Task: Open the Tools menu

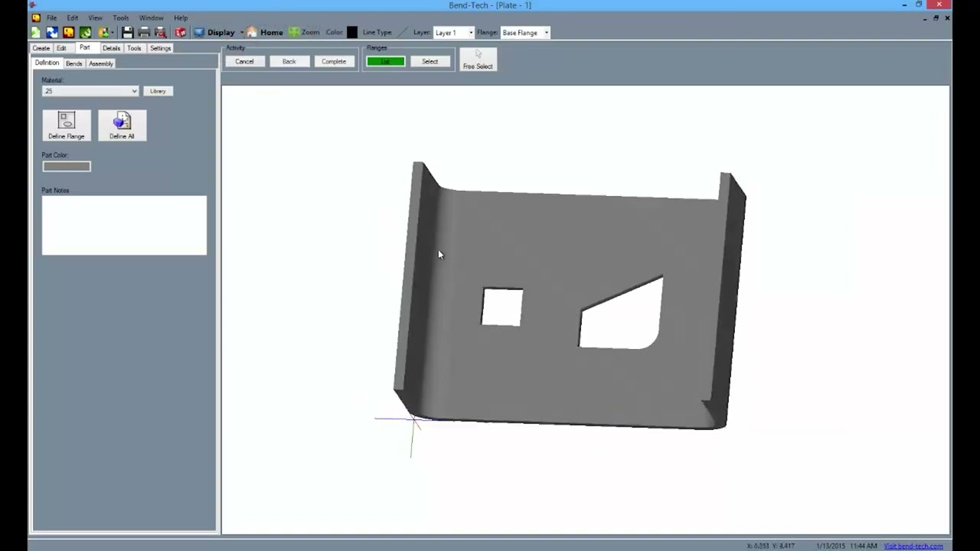Action: [x=121, y=18]
